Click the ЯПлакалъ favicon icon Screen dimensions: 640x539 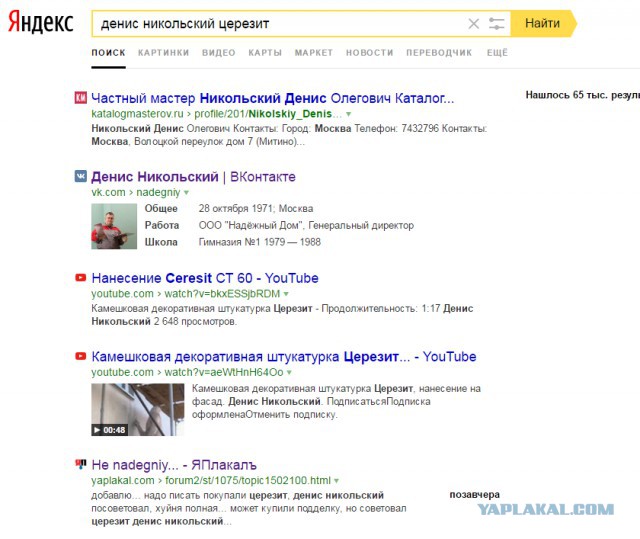coord(81,464)
